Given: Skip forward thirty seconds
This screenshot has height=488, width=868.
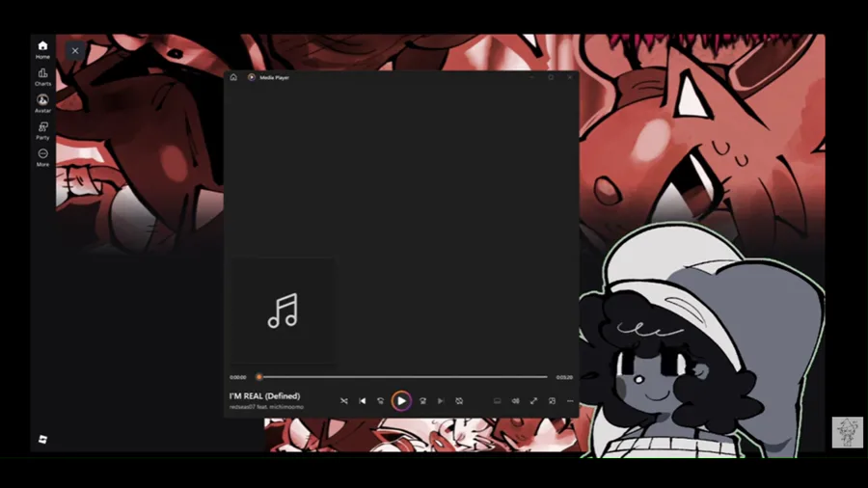Looking at the screenshot, I should pos(422,401).
